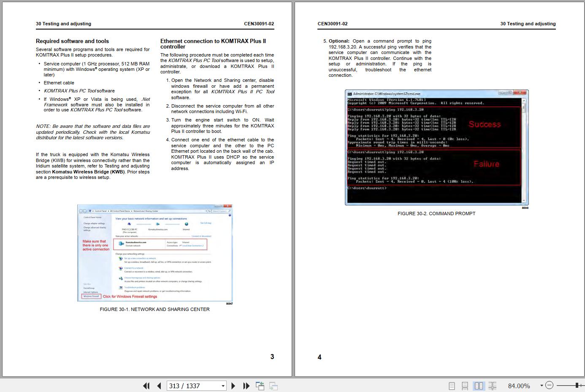The image size is (585, 392).
Task: Switch to single page layout
Action: [452, 386]
